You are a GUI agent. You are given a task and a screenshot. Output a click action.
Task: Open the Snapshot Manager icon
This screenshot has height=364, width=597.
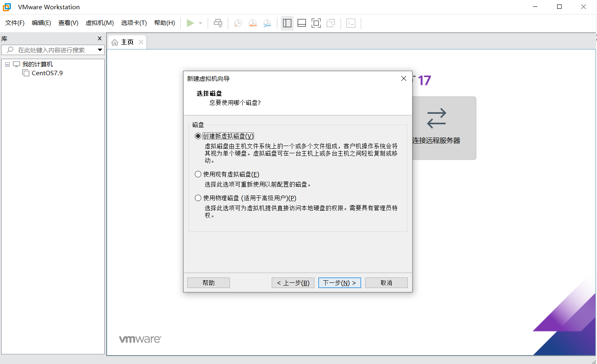pyautogui.click(x=267, y=23)
